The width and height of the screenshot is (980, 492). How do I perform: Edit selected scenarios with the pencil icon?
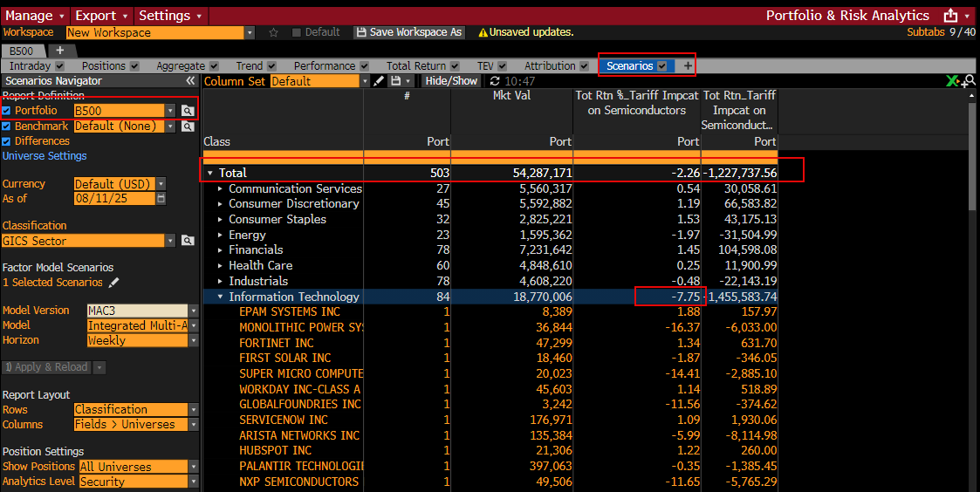click(x=113, y=283)
